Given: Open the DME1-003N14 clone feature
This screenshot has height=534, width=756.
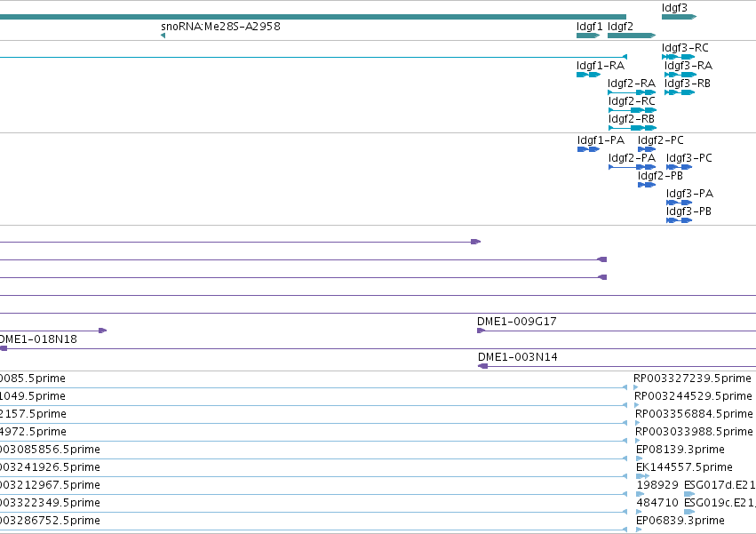Looking at the screenshot, I should [617, 366].
